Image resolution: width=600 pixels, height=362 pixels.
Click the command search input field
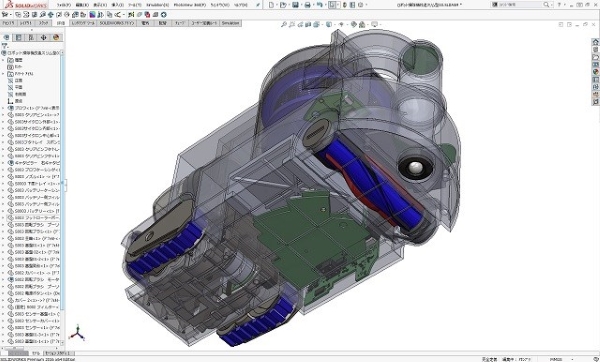pyautogui.click(x=518, y=5)
